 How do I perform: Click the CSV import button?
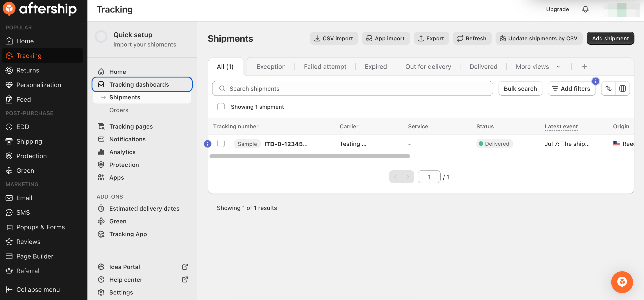tap(334, 38)
